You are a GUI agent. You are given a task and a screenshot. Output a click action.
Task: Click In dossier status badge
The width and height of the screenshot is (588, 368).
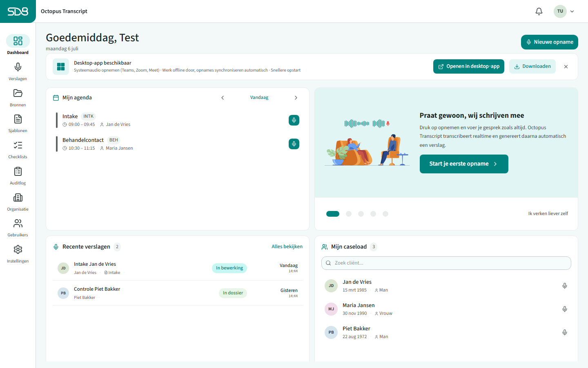click(x=233, y=293)
